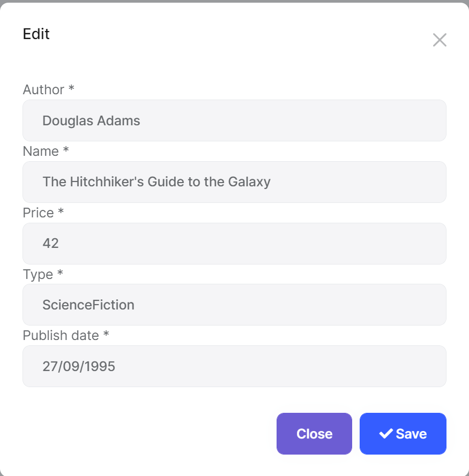
Task: Click the required asterisk beside Type
Action: pos(60,273)
